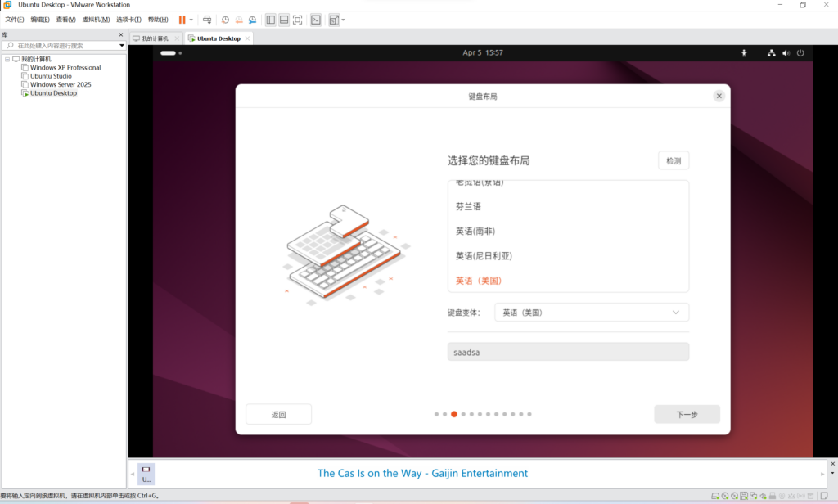The width and height of the screenshot is (838, 504).
Task: Click the 下一步 next button
Action: tap(687, 414)
